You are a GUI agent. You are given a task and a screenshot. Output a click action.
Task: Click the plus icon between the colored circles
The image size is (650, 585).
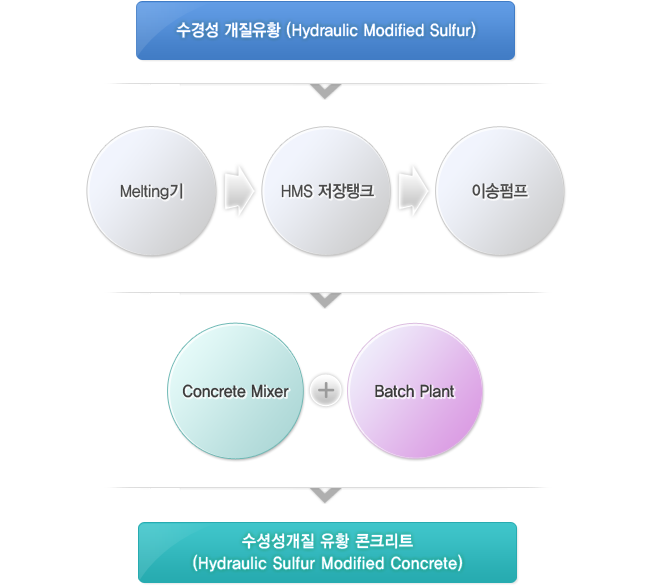coord(326,391)
